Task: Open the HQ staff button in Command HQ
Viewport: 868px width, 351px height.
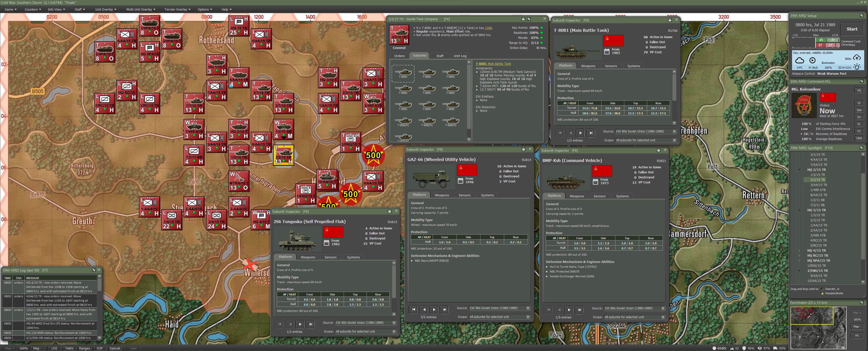Action: (x=859, y=90)
